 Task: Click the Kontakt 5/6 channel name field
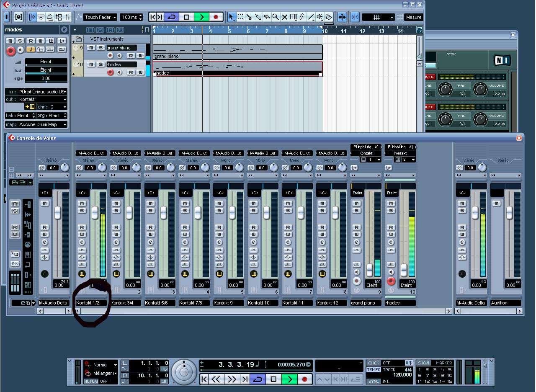click(160, 303)
